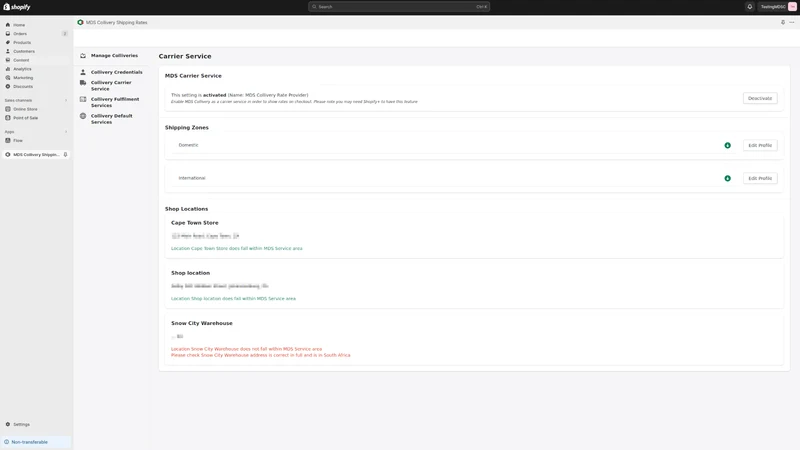Click the Fulfilment Services icon

click(x=83, y=99)
